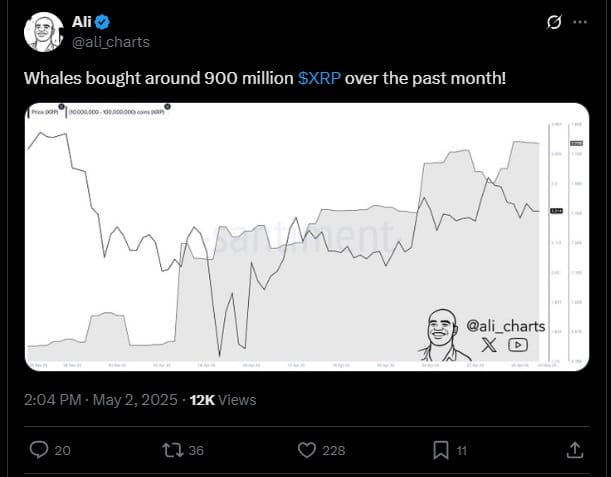The image size is (611, 477).
Task: View the 12K Views analytics
Action: [x=223, y=399]
